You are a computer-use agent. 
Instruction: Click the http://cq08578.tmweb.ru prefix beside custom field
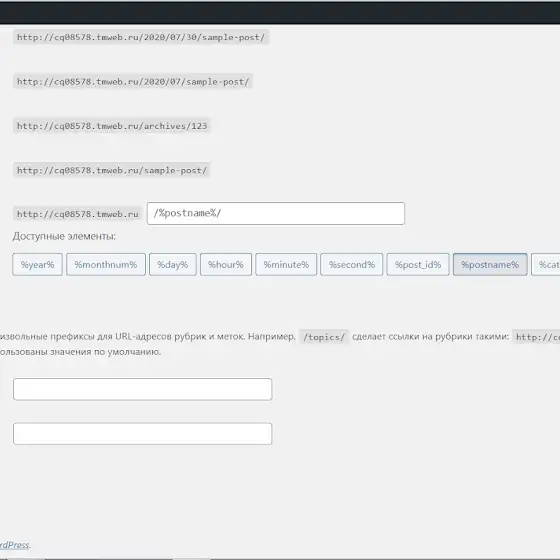coord(78,214)
